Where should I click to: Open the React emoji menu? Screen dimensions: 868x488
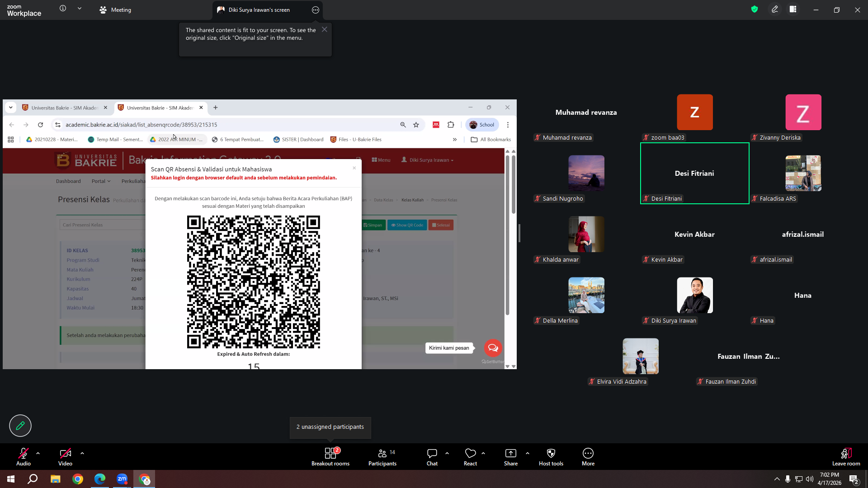(x=470, y=457)
